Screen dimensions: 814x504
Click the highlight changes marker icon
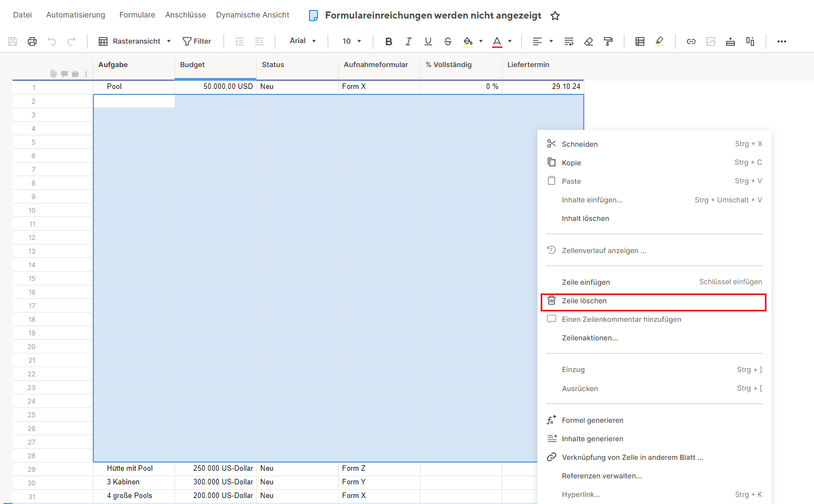click(x=660, y=41)
